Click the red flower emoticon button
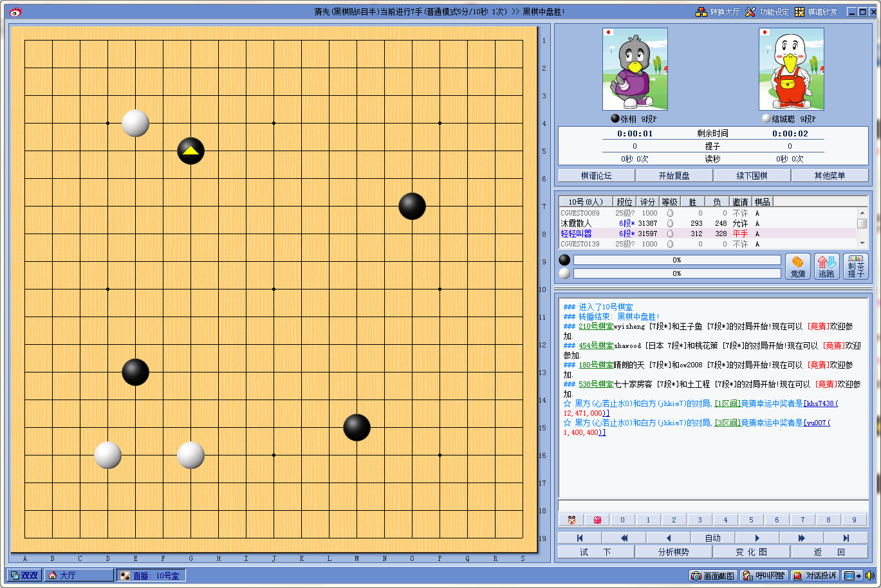The image size is (881, 588). [x=597, y=520]
